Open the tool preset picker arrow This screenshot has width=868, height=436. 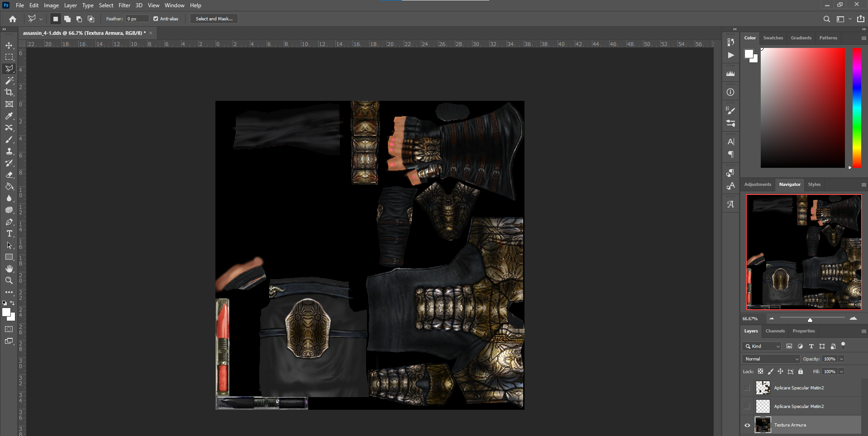point(41,19)
